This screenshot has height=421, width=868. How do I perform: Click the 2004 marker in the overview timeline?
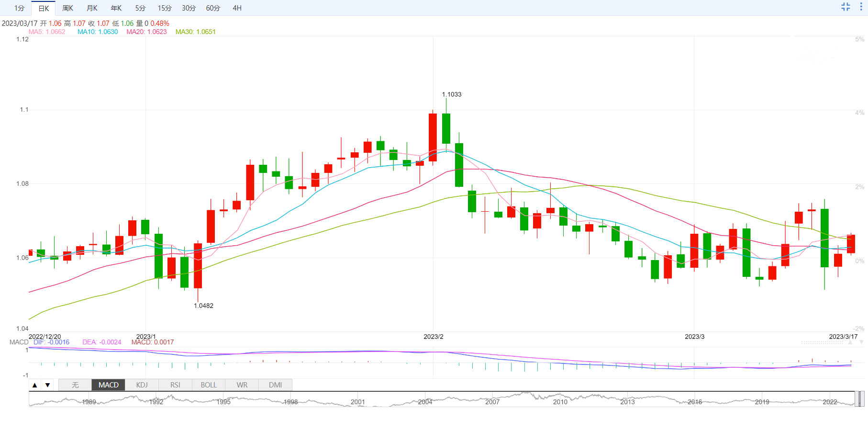[425, 402]
